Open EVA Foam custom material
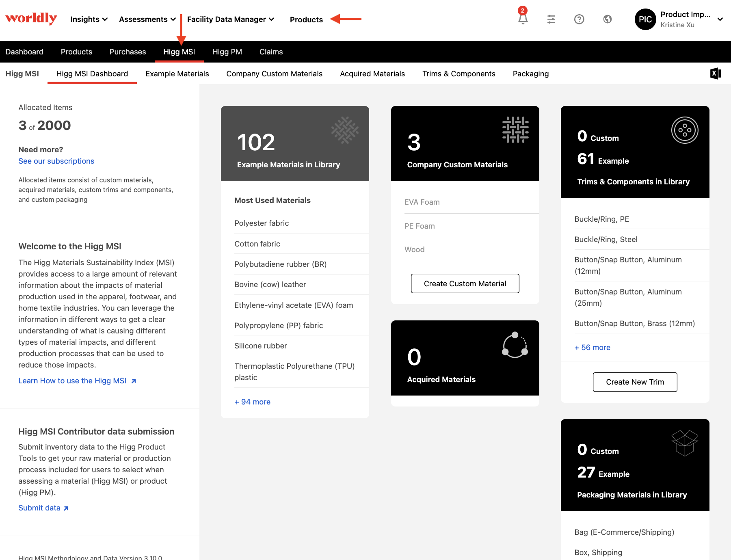 click(x=471, y=202)
